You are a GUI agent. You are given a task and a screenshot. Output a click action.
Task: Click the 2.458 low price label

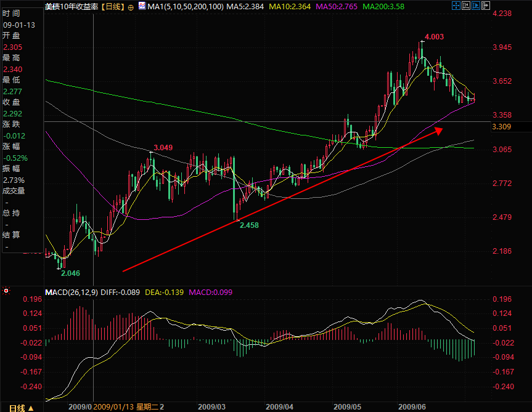[250, 225]
